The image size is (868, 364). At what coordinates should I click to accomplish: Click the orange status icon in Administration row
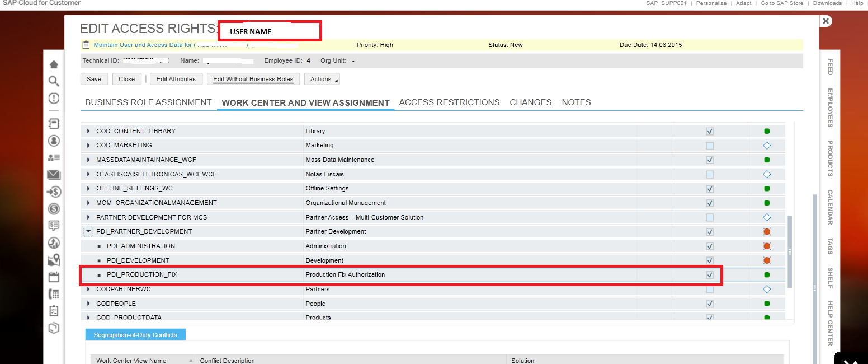coord(767,246)
